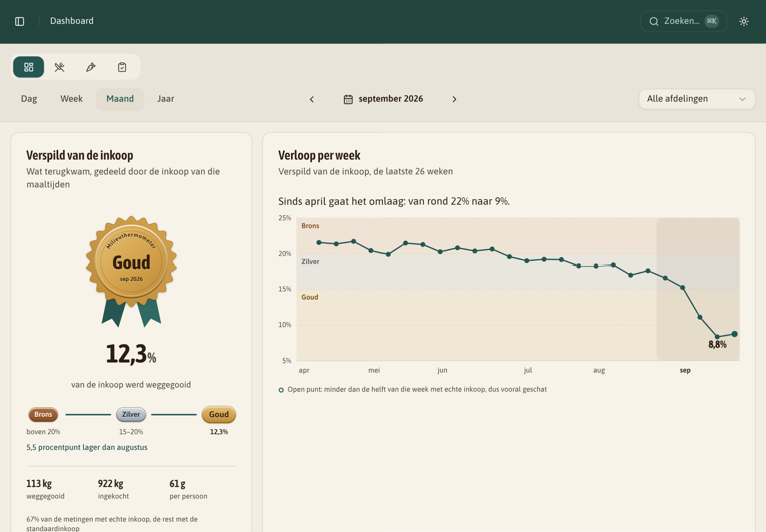Click the calendar icon beside september 2026
This screenshot has width=766, height=532.
[x=348, y=99]
